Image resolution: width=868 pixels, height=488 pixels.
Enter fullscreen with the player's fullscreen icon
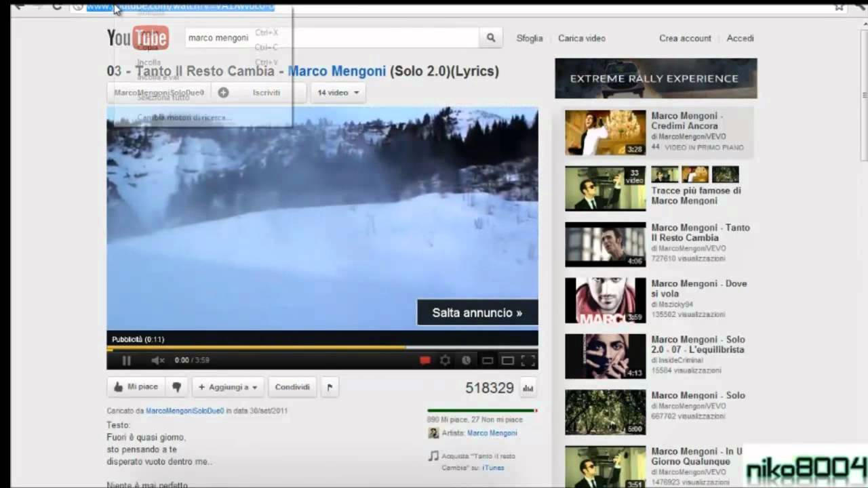click(528, 361)
